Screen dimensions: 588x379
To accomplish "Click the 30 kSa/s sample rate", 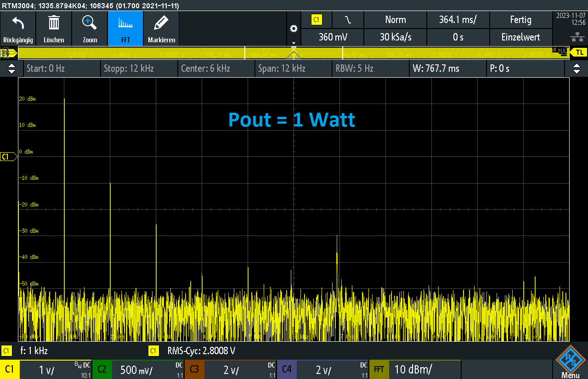I will point(395,37).
